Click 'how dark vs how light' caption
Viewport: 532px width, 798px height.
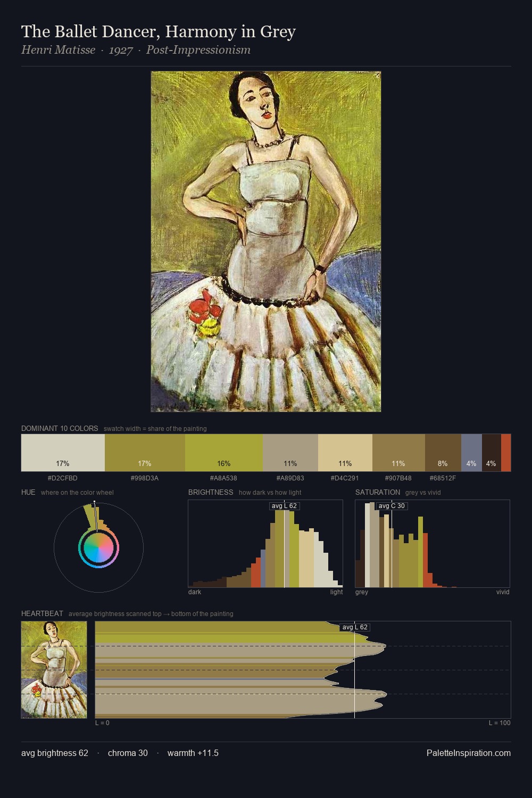pos(271,493)
